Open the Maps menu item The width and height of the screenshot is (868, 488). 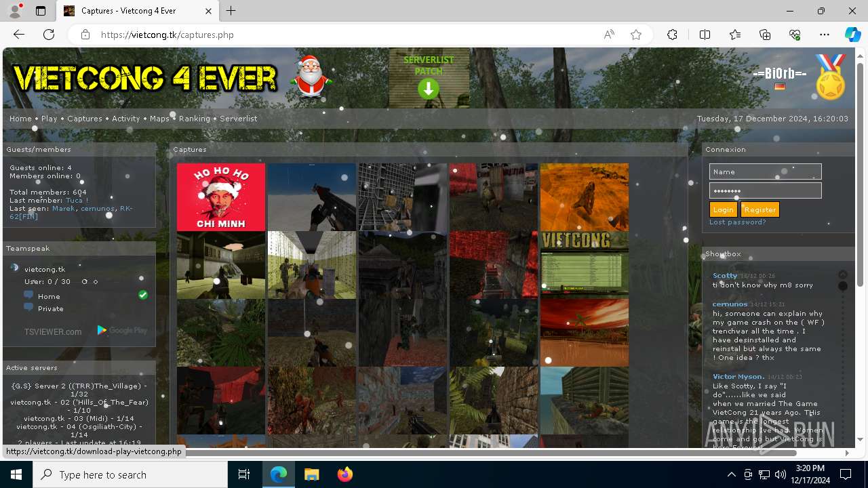point(159,119)
